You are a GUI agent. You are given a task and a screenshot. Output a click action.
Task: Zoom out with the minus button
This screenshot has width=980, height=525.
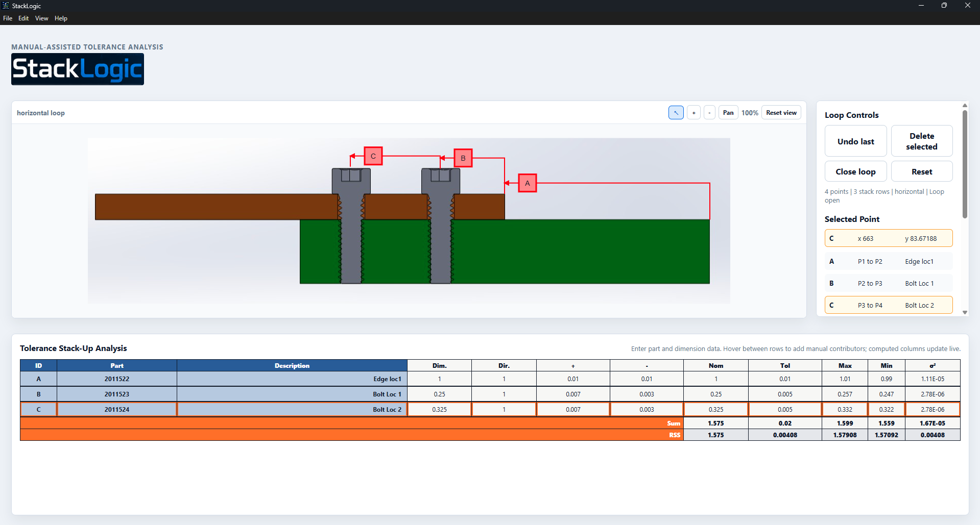coord(709,113)
